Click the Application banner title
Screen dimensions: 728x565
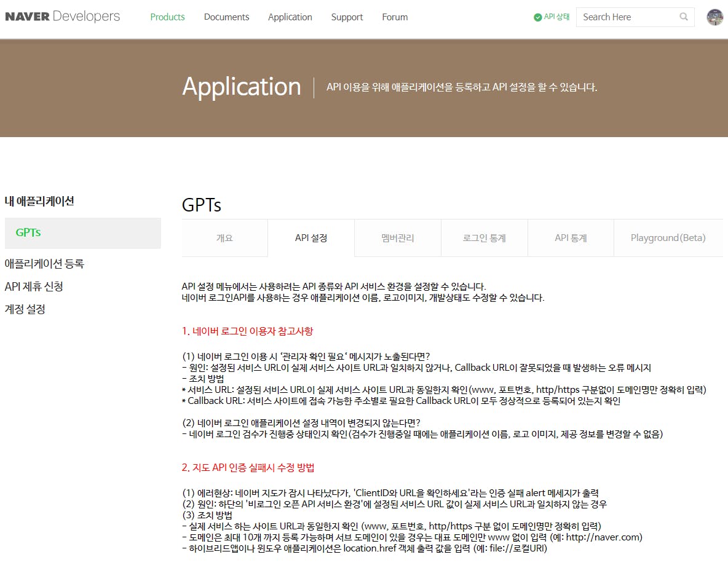[x=242, y=87]
